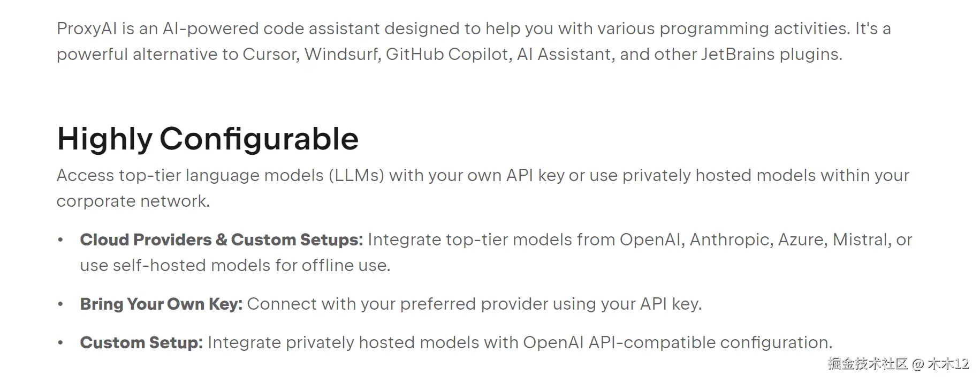
Task: Click the bullet dot before "Bring Your Own Key"
Action: (x=60, y=304)
